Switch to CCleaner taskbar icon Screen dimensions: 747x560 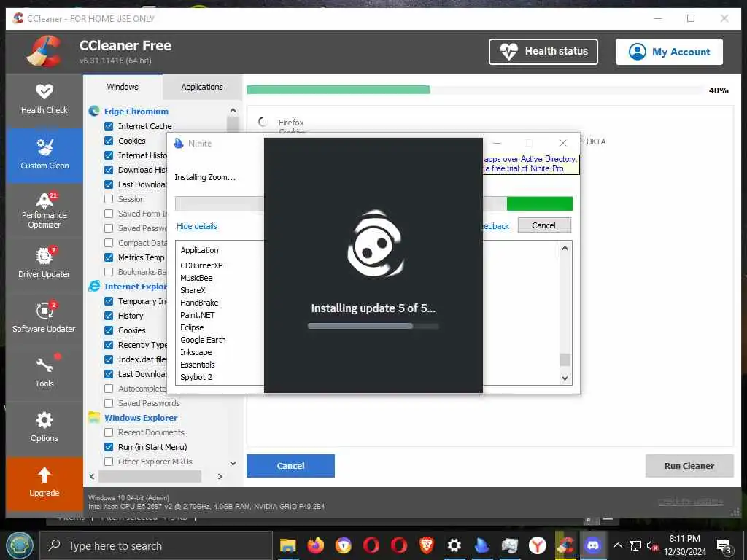565,545
